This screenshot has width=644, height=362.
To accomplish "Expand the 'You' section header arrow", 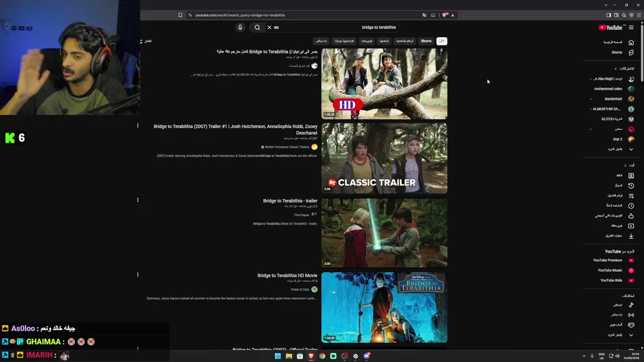I will pos(625,165).
